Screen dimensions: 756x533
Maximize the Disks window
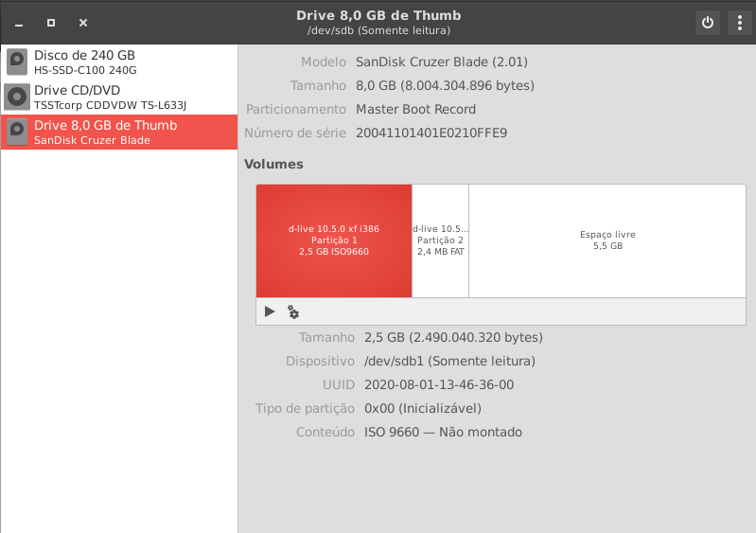click(51, 23)
